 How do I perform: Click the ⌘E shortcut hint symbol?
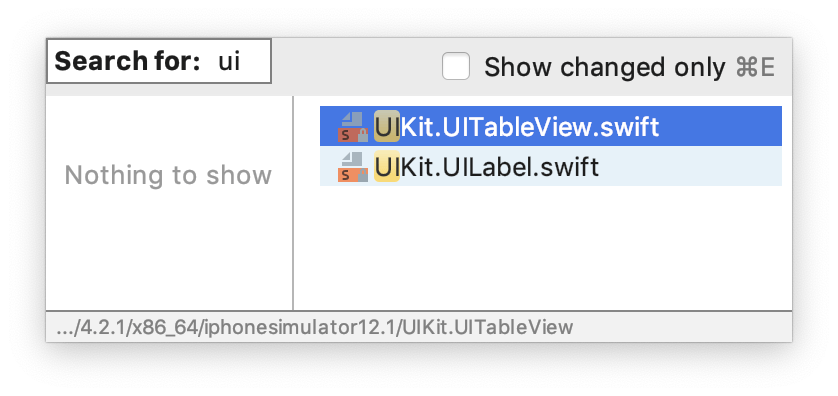(x=755, y=67)
